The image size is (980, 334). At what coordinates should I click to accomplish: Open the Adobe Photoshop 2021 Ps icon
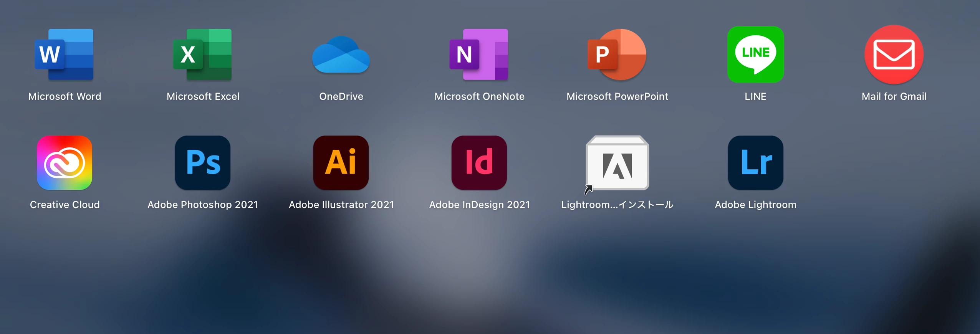pos(203,163)
